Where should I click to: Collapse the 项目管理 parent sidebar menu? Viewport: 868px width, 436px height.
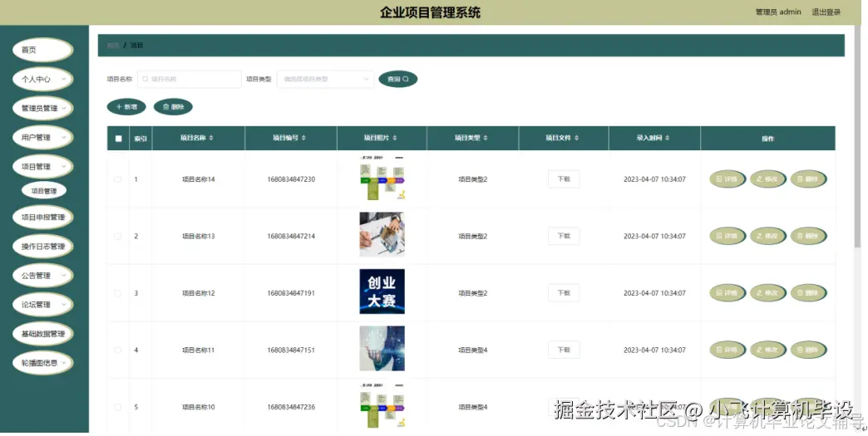click(42, 166)
